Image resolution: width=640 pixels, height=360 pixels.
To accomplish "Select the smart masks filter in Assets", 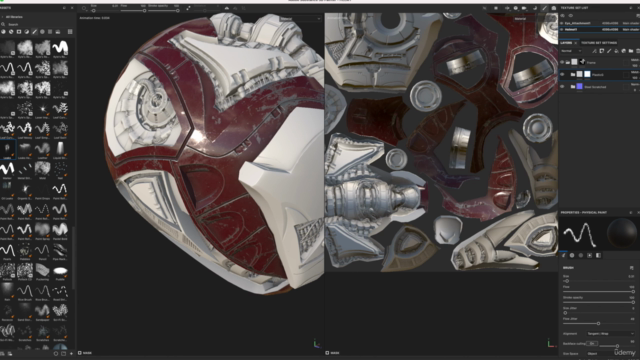I will (19, 31).
